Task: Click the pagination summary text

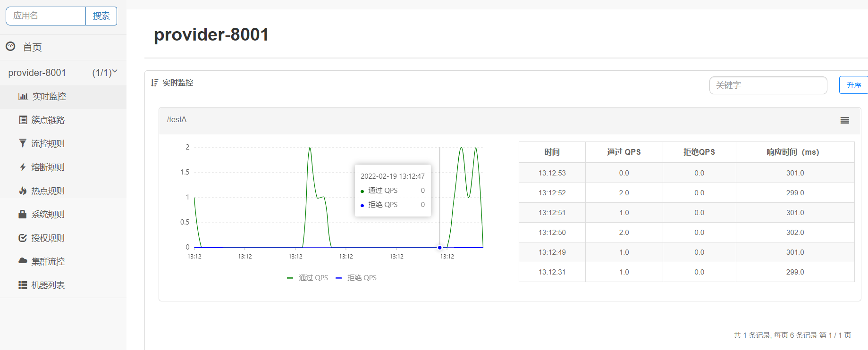Action: (x=792, y=335)
